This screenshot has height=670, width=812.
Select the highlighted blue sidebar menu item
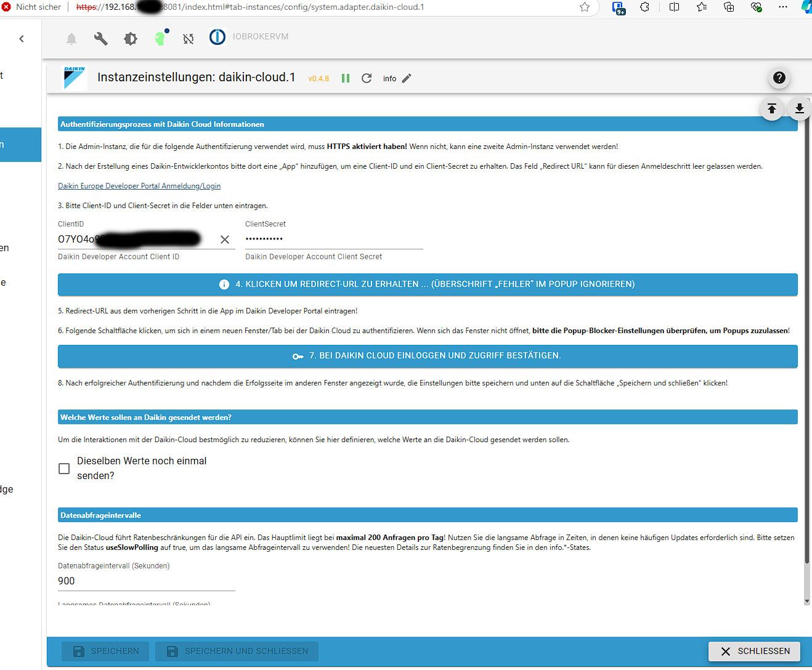(x=20, y=145)
